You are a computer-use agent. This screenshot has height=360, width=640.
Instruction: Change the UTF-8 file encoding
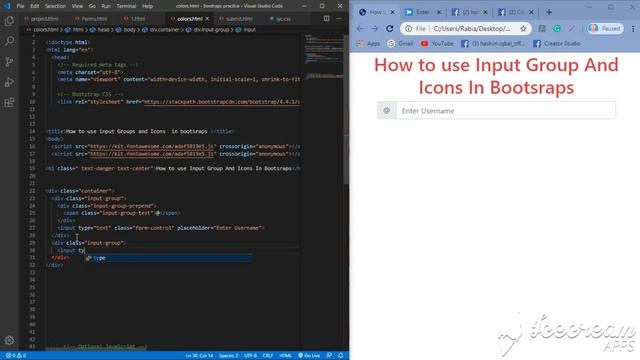tap(250, 356)
